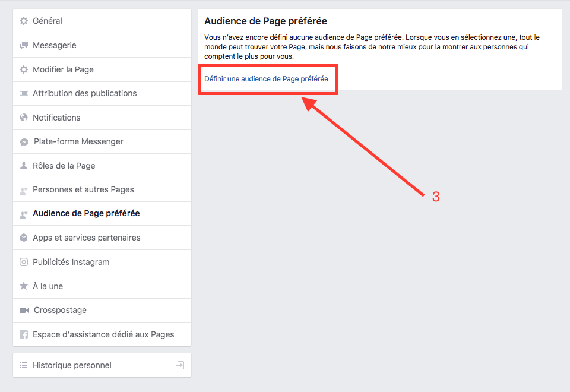Open Espace d'assistance dédié aux Pages
This screenshot has width=570, height=392.
(x=103, y=334)
